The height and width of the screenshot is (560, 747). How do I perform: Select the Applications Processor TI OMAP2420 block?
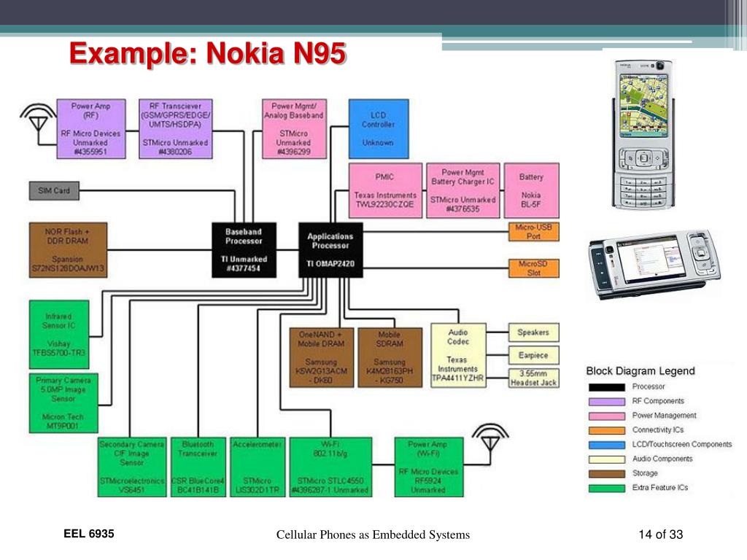(x=330, y=250)
